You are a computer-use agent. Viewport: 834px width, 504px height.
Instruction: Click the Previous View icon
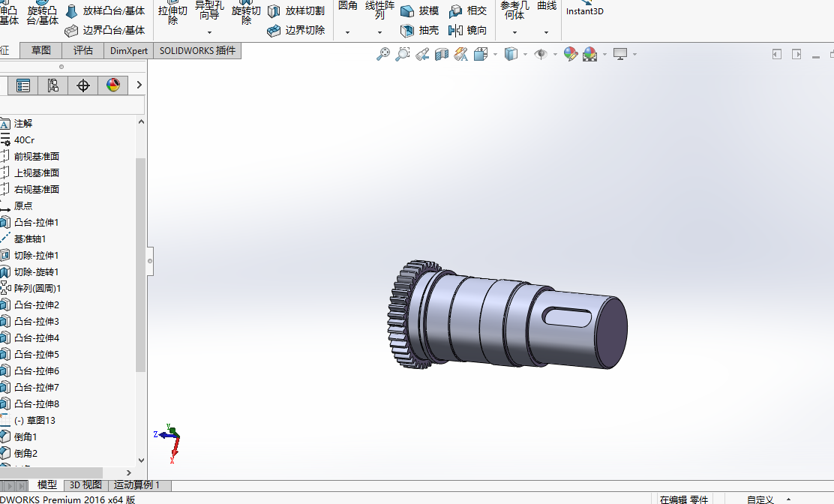pyautogui.click(x=422, y=54)
